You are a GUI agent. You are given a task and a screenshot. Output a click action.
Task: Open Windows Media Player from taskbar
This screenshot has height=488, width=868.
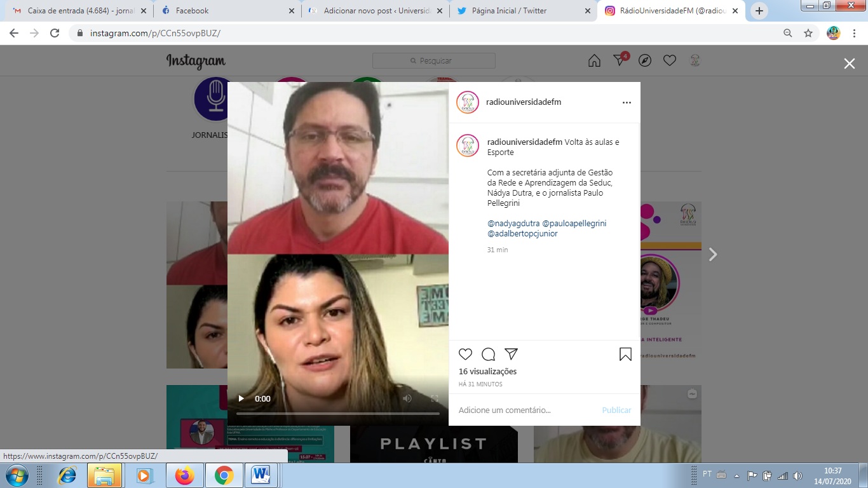point(144,475)
